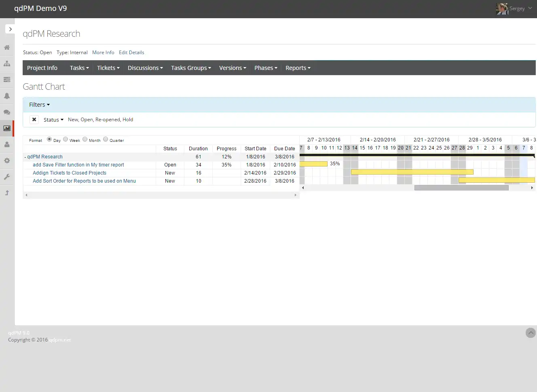
Task: Open the Discussions dropdown menu
Action: (x=145, y=68)
